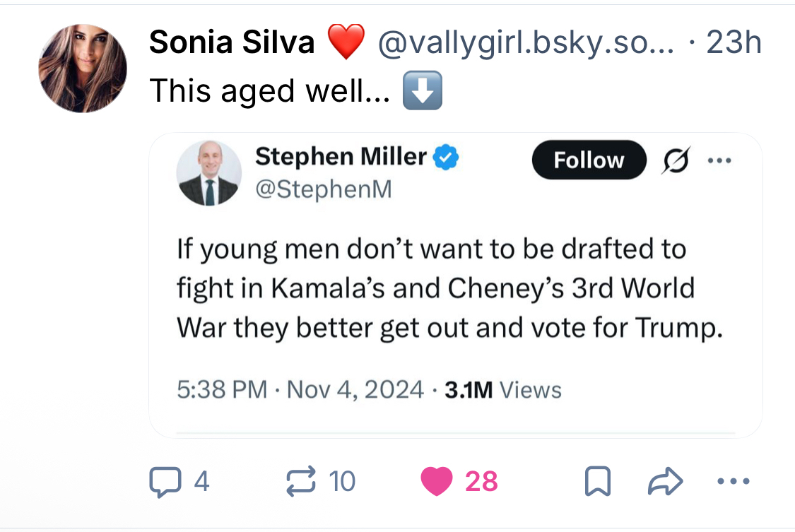Viewport: 795px width, 532px height.
Task: Click the @StephenM handle
Action: (323, 190)
